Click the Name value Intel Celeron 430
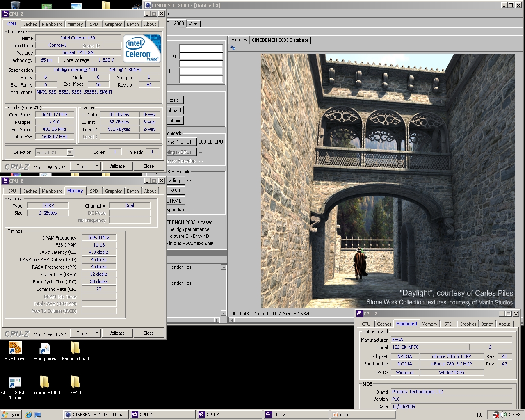This screenshot has width=525, height=420. click(78, 38)
